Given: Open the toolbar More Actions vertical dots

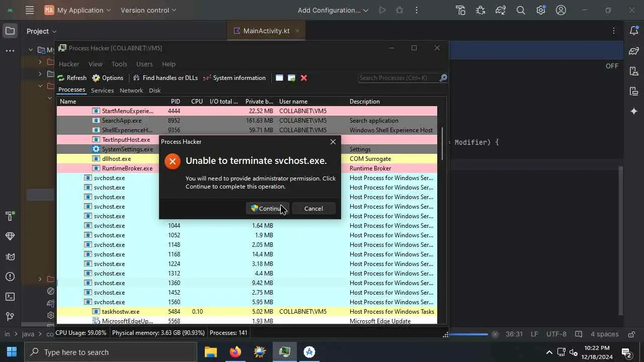Looking at the screenshot, I should point(417,10).
